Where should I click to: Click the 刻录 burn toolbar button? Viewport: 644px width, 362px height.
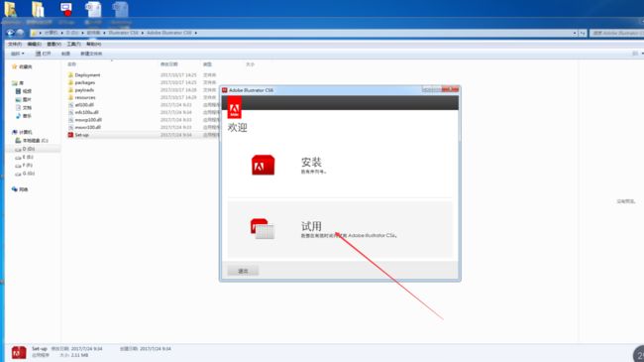65,54
